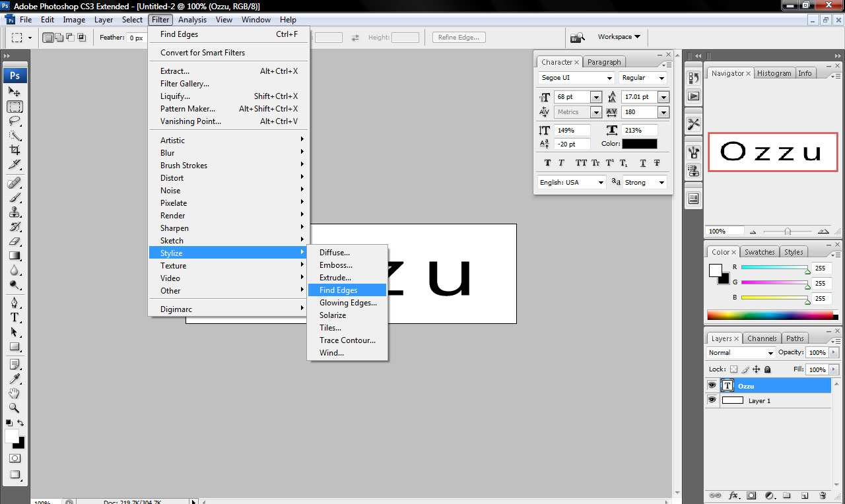This screenshot has width=845, height=504.
Task: Toggle Lock transparent pixels
Action: pyautogui.click(x=733, y=369)
